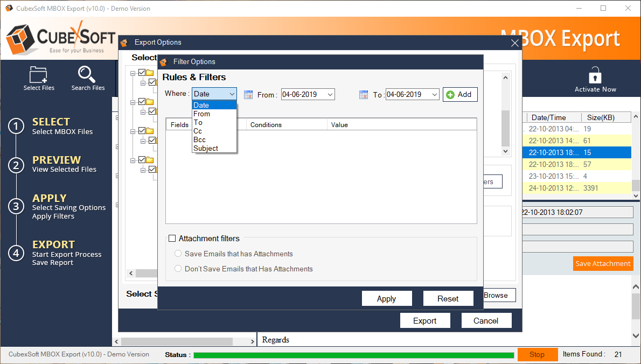Collapse the Where field dropdown
Image resolution: width=641 pixels, height=364 pixels.
(x=232, y=94)
